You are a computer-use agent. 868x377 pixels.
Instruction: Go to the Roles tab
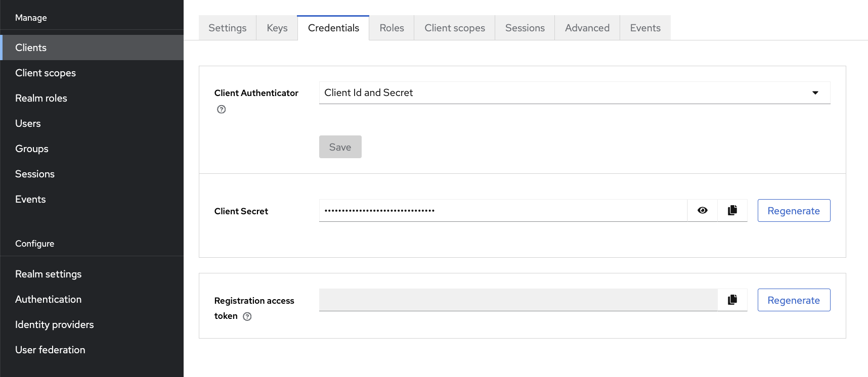tap(392, 28)
